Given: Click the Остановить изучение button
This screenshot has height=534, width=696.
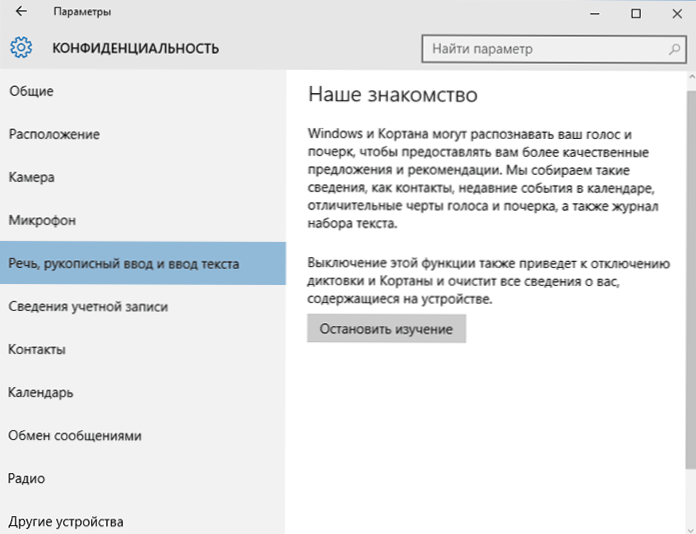Looking at the screenshot, I should point(386,328).
